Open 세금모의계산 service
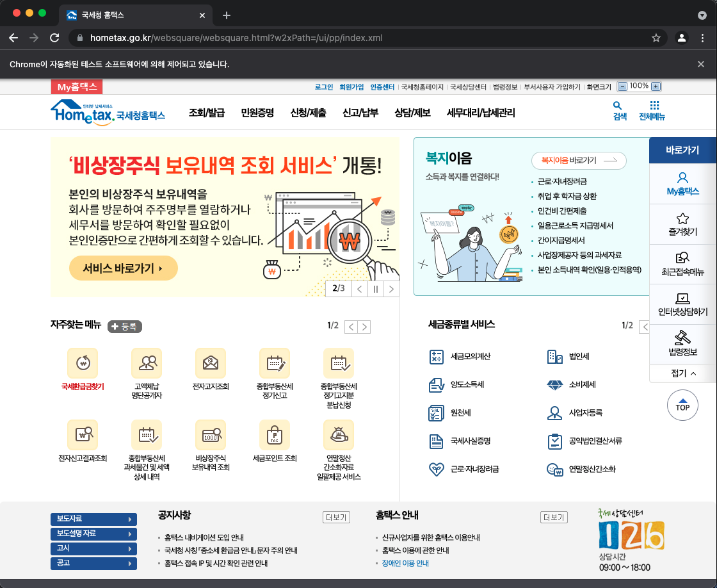Viewport: 717px width, 588px height. 460,357
